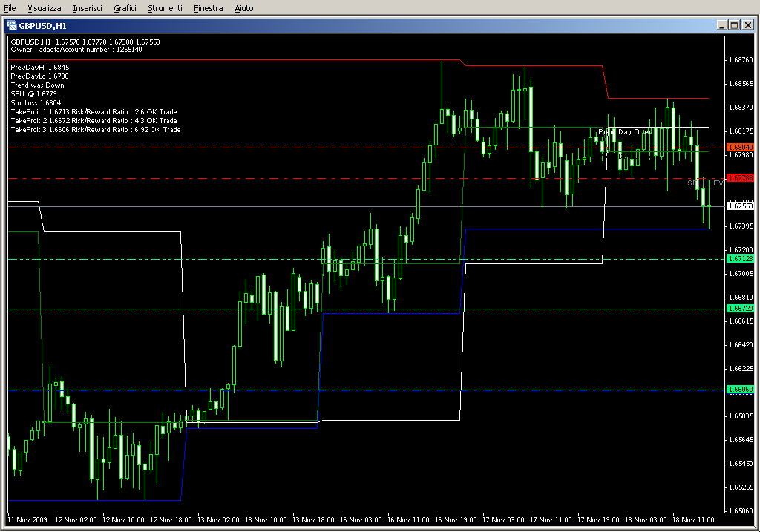
Task: Click the 'TakeProit 2 1.6672' line
Action: pos(94,121)
